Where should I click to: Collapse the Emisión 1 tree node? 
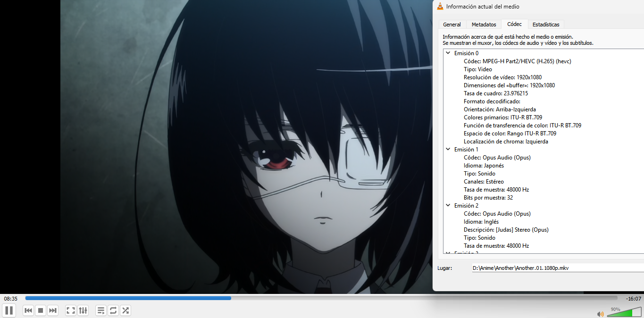click(x=448, y=150)
